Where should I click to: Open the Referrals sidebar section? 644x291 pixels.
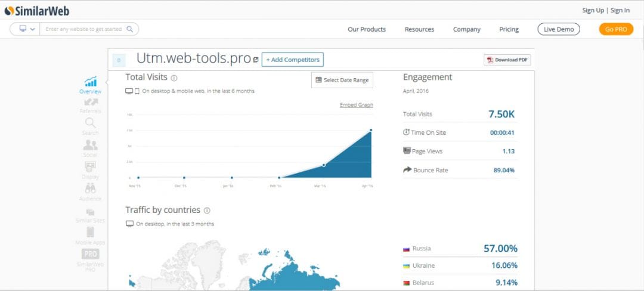91,103
